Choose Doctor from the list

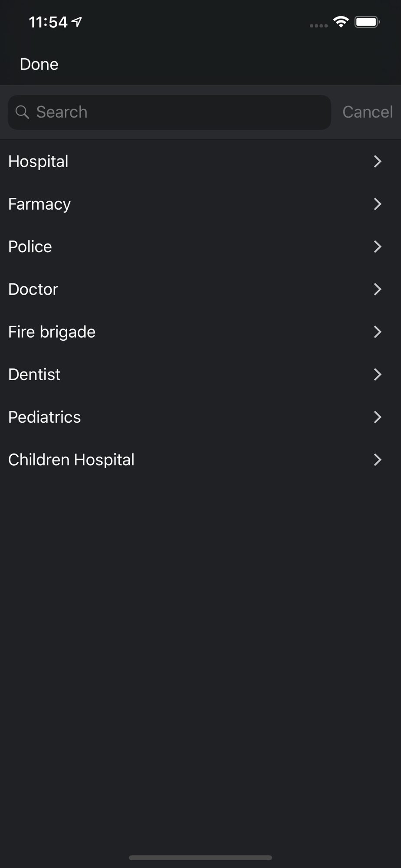pos(33,289)
